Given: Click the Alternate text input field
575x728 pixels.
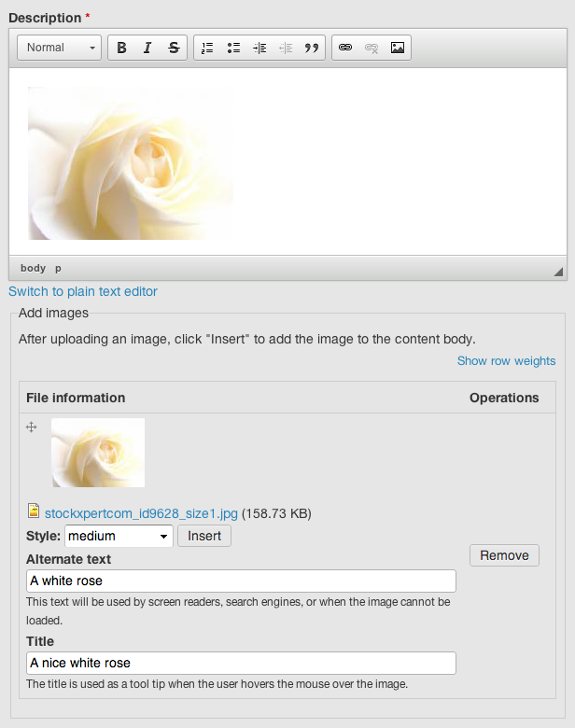Looking at the screenshot, I should coord(241,581).
